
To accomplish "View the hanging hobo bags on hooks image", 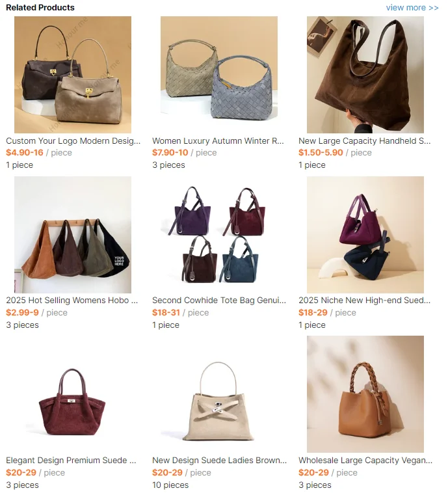I will pos(73,235).
